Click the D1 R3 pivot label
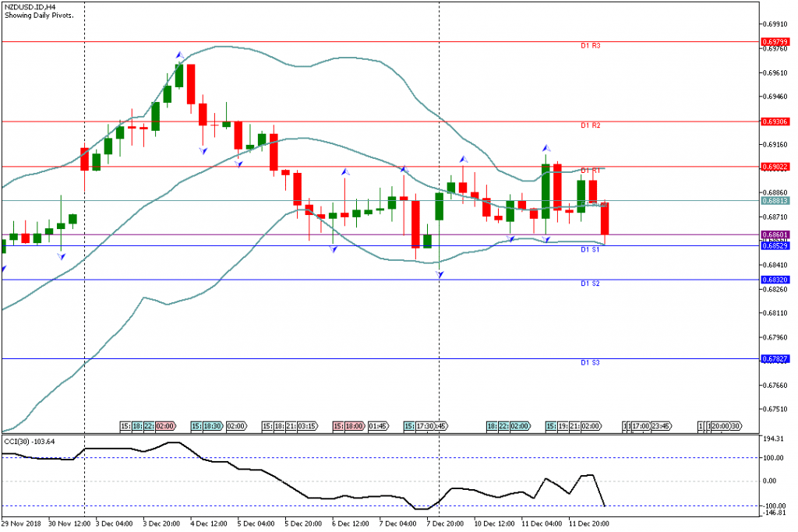798x532 pixels. point(590,46)
